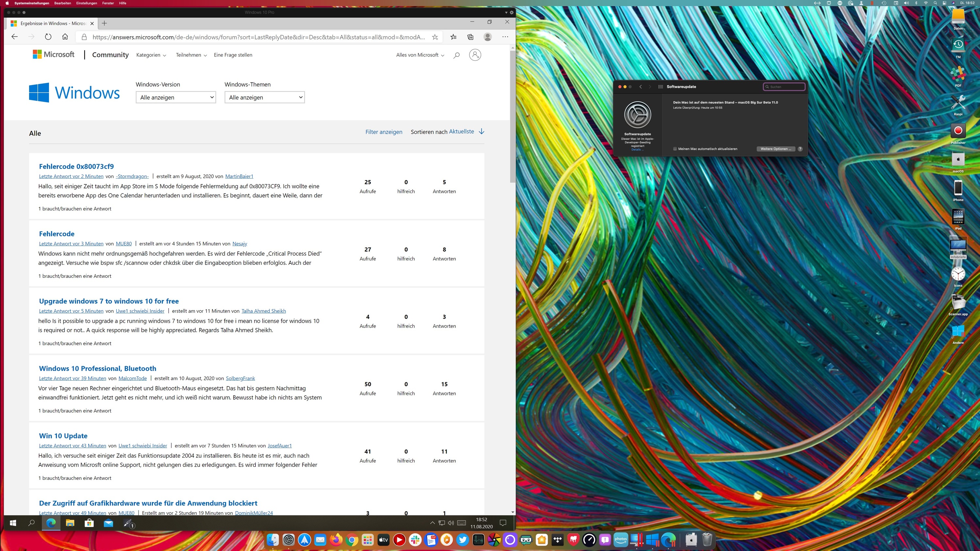Click 'Weitere Optionen ...' button
The height and width of the screenshot is (551, 980).
tap(776, 149)
